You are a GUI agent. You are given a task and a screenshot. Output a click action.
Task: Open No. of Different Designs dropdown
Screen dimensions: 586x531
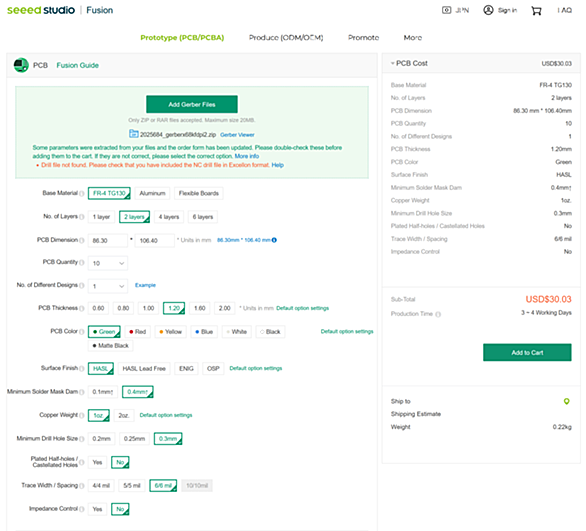[108, 286]
